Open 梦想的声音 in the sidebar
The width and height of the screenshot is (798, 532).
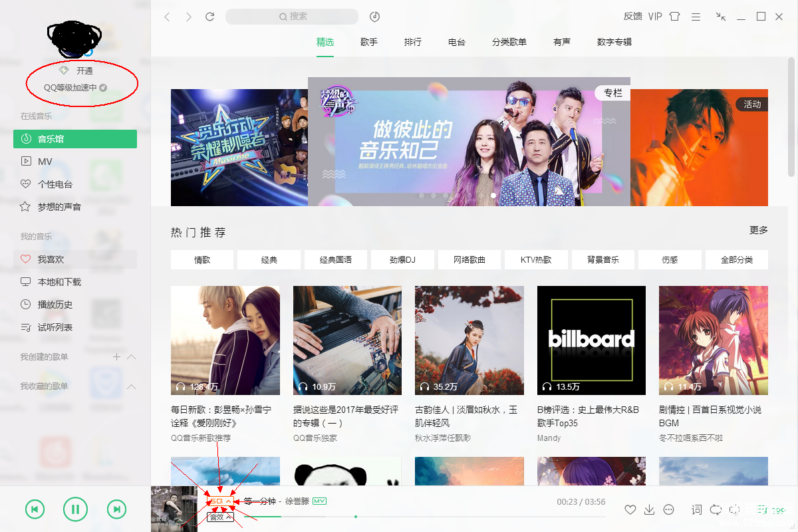click(x=75, y=207)
